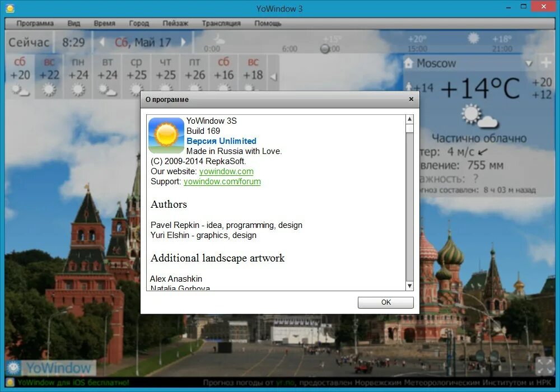Open the Время menu

pyautogui.click(x=104, y=24)
